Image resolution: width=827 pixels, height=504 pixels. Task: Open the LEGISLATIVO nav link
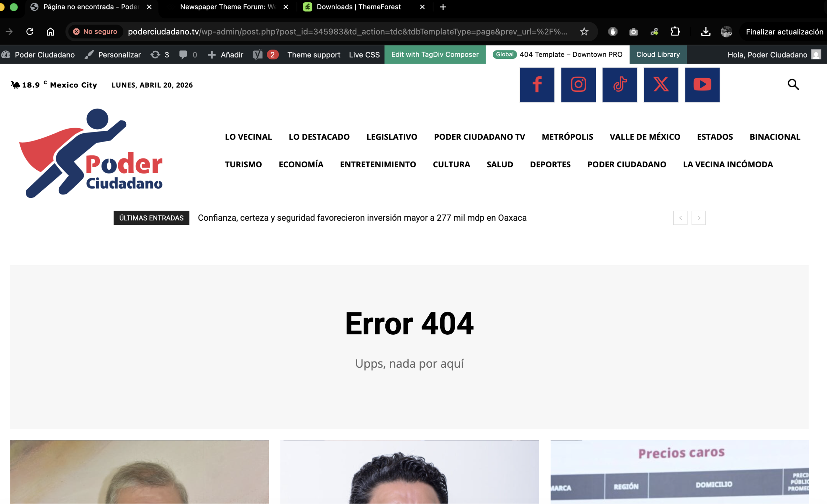392,137
